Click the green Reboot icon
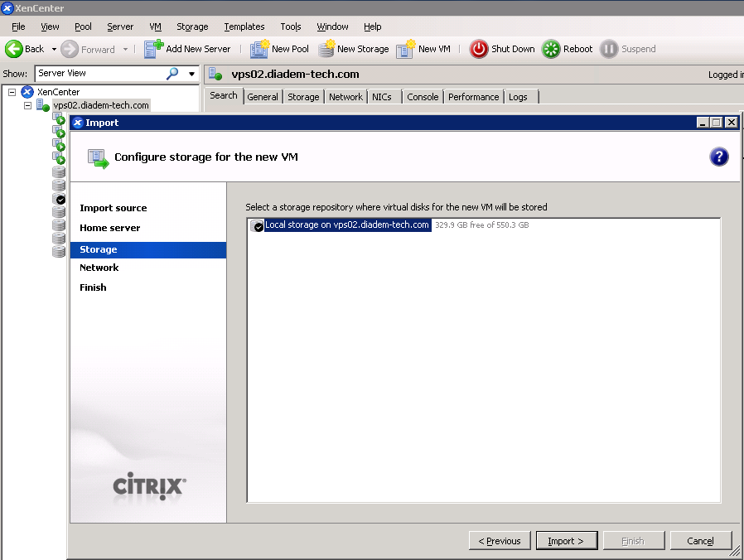 coord(551,49)
